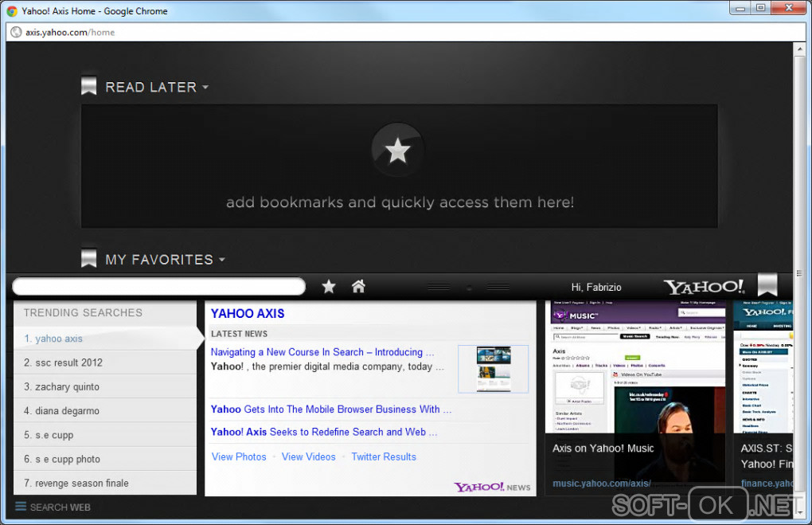Select trending search '1. yahoo axis'

(x=105, y=339)
